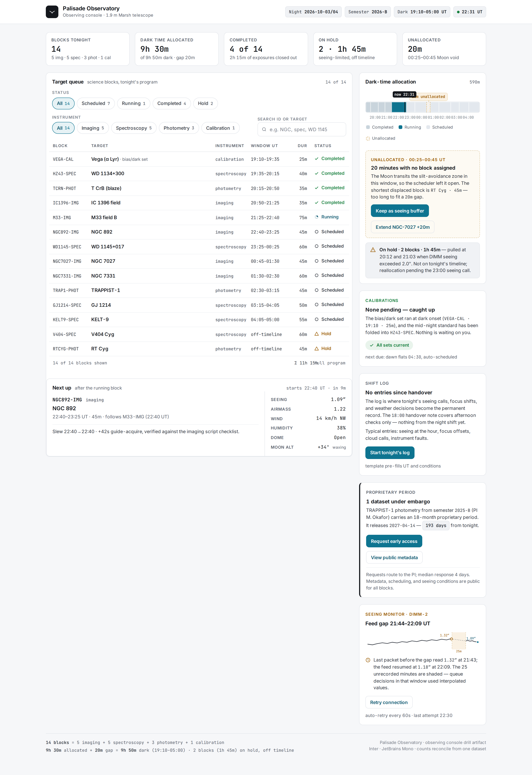
Task: Click the seeing monitor clock icon
Action: (x=368, y=660)
